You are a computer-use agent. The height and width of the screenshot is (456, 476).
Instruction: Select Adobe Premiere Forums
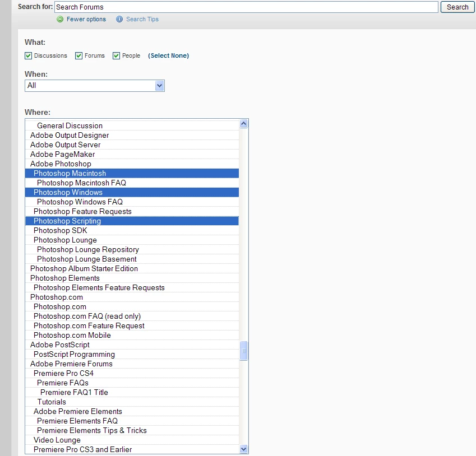(x=132, y=364)
